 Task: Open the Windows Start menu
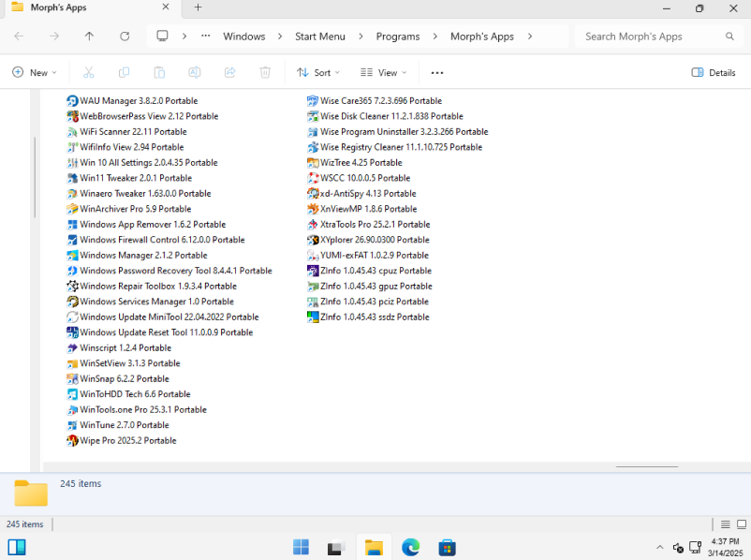[301, 547]
